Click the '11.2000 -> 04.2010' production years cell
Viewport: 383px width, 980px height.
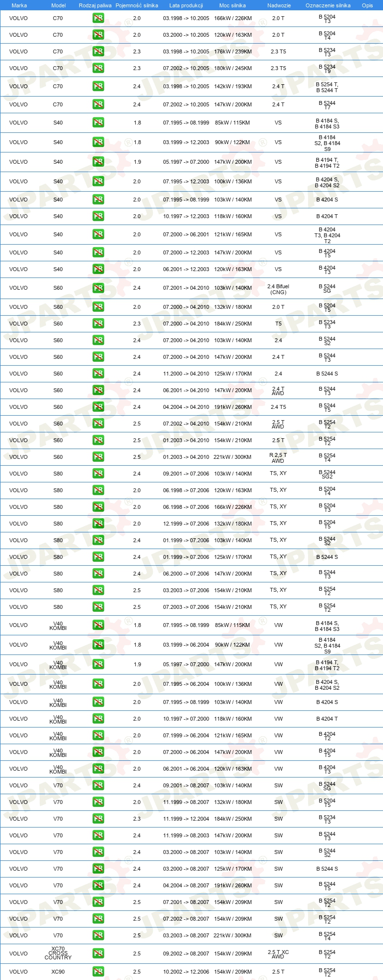point(186,374)
